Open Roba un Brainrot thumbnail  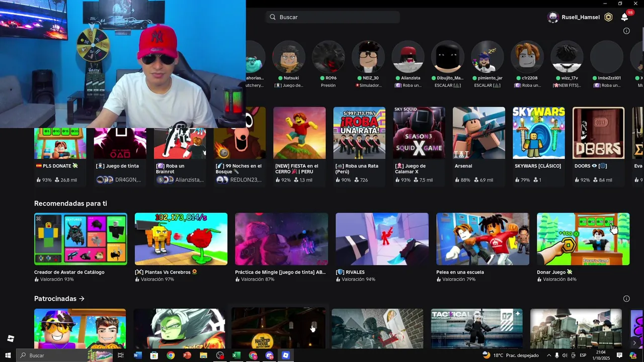click(180, 143)
